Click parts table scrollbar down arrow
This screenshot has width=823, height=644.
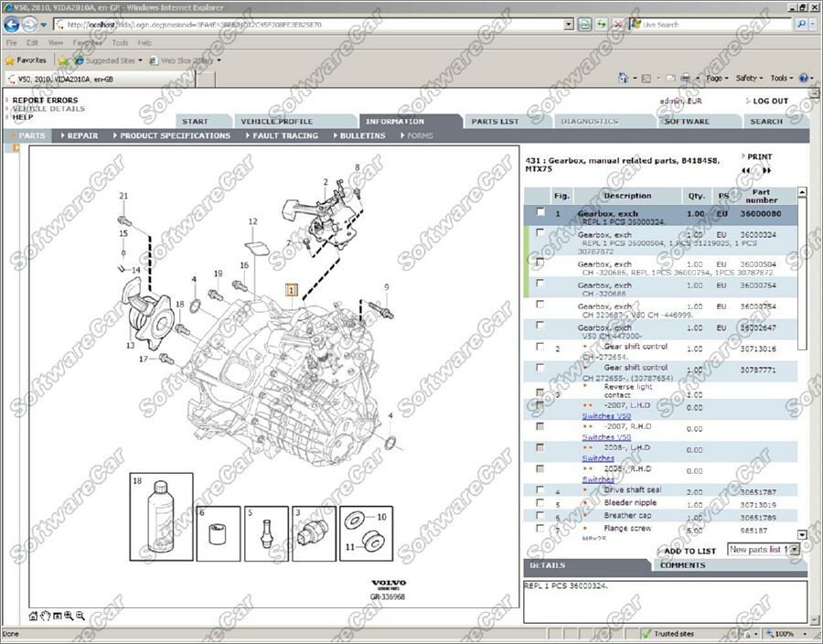pyautogui.click(x=803, y=534)
